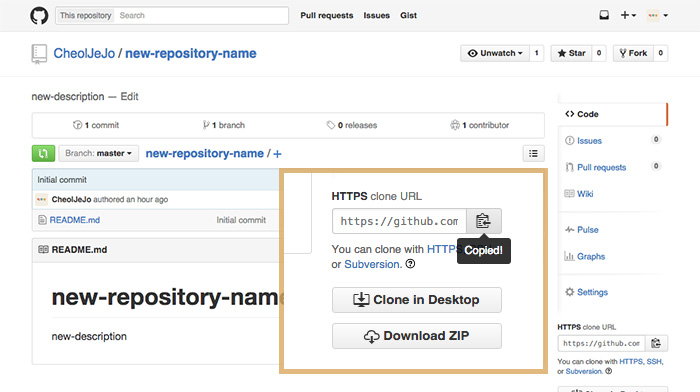Click the sidebar help icon beside Subversion

(608, 371)
